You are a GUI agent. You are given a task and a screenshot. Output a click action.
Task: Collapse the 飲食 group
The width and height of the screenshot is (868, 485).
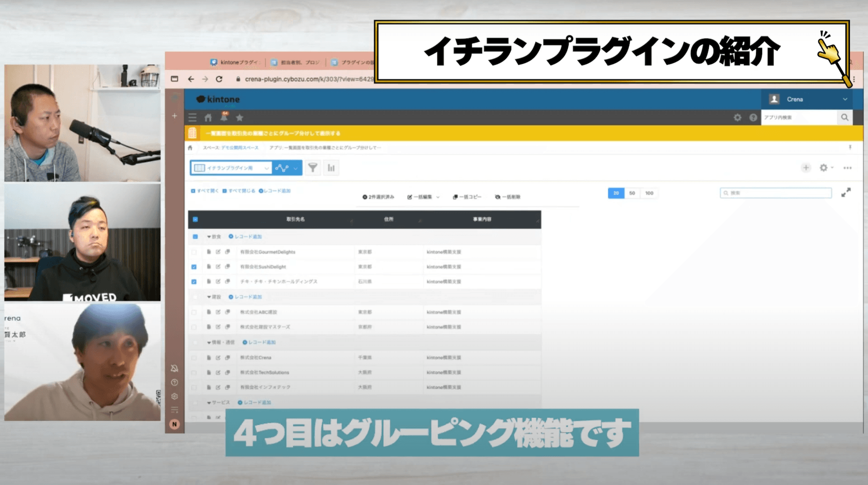coord(209,236)
